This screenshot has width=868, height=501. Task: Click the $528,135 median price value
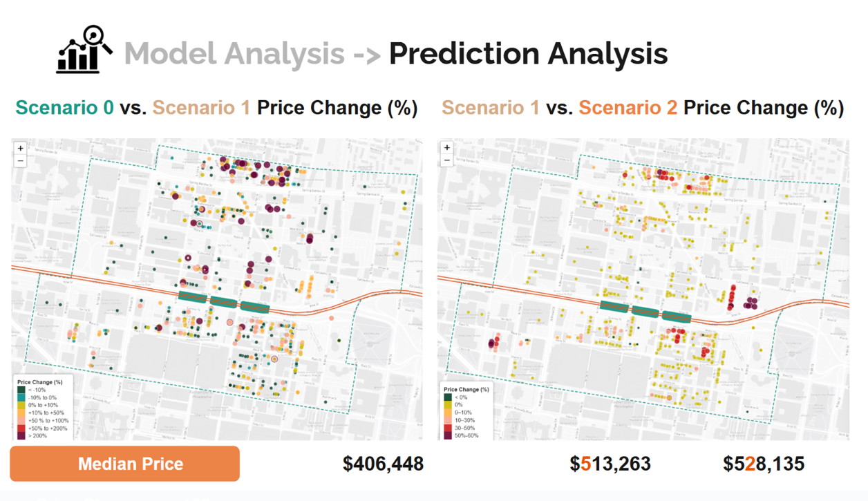point(764,463)
